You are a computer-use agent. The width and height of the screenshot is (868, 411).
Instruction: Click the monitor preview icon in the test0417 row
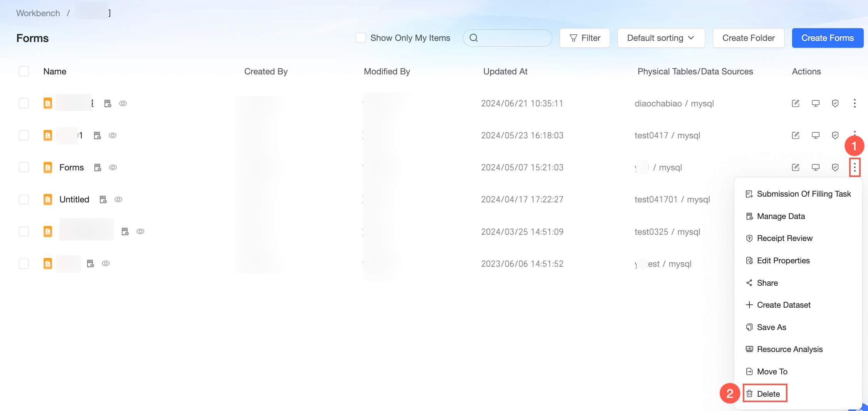[x=816, y=135]
